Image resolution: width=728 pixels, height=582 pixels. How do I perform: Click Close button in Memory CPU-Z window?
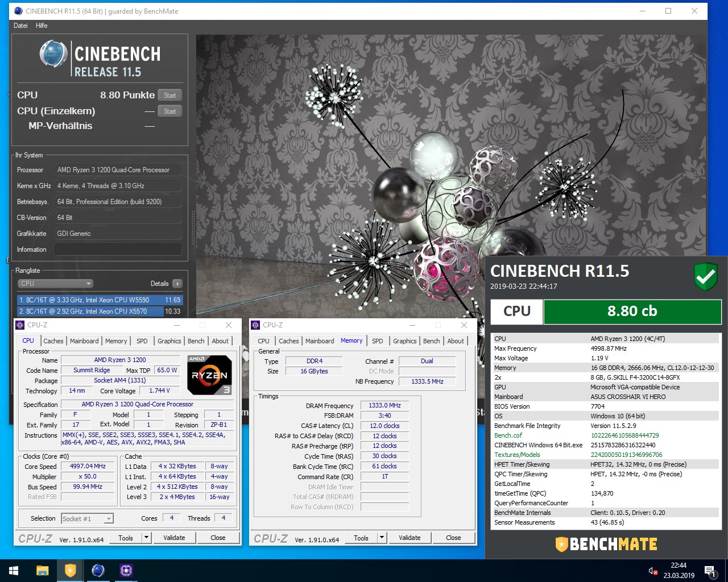pos(453,538)
